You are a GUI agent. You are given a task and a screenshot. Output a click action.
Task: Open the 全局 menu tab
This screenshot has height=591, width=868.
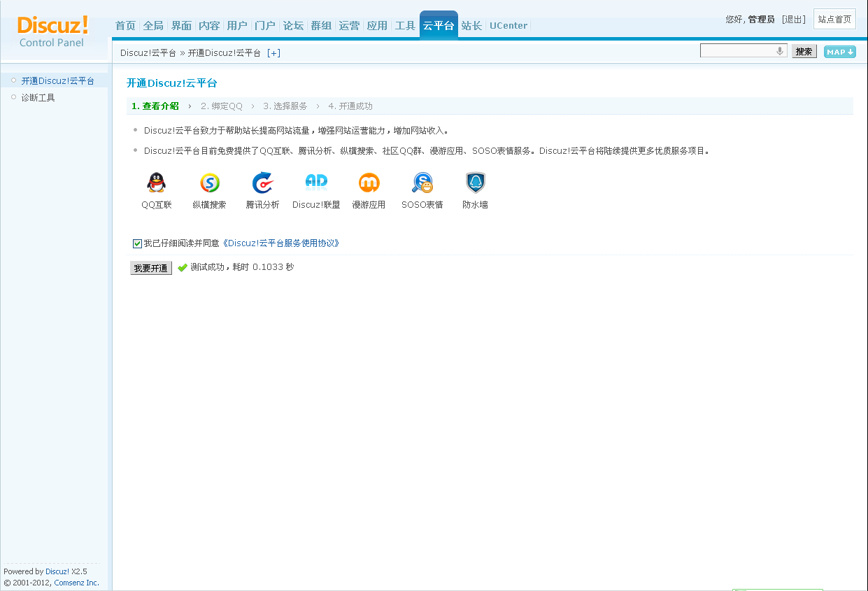[x=153, y=26]
